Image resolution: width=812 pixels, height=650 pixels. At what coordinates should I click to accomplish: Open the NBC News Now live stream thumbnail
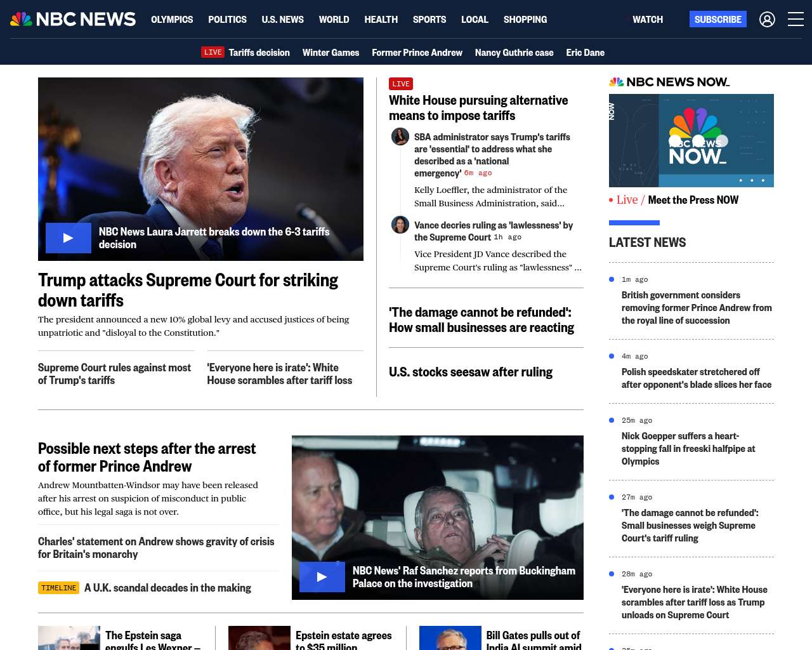[691, 140]
